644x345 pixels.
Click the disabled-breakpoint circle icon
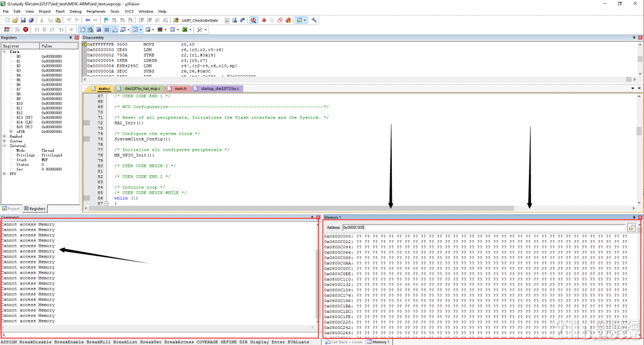click(x=272, y=20)
